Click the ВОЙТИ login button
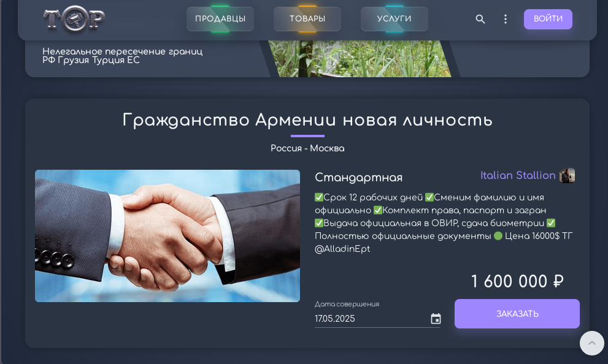Image resolution: width=608 pixels, height=364 pixels. click(548, 19)
